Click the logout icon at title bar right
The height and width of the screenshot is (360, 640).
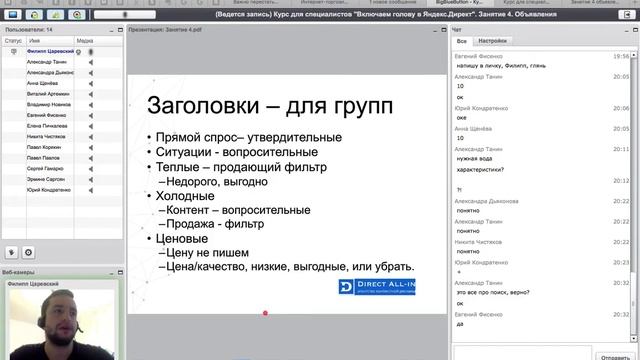pos(627,15)
